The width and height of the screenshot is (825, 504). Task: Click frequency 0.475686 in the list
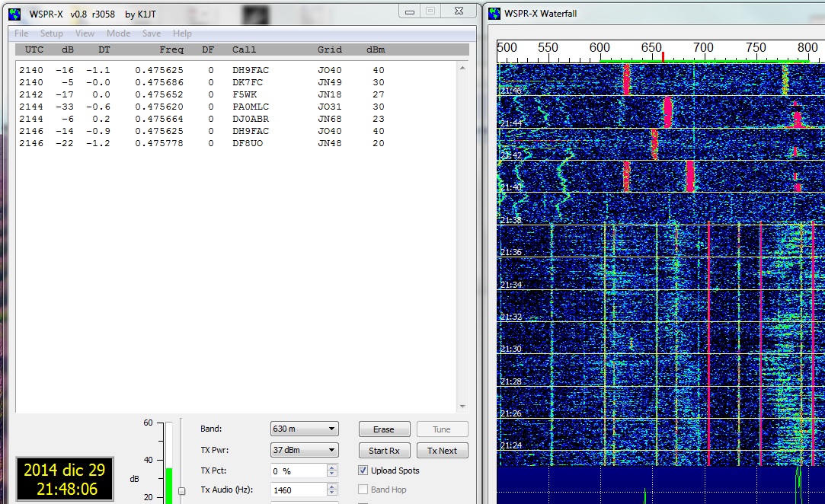coord(159,82)
